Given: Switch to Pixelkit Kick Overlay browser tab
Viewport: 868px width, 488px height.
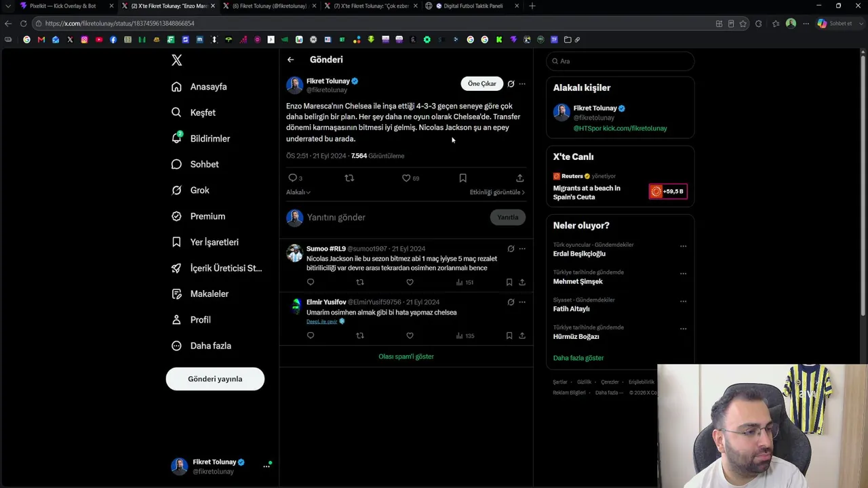Looking at the screenshot, I should [66, 6].
